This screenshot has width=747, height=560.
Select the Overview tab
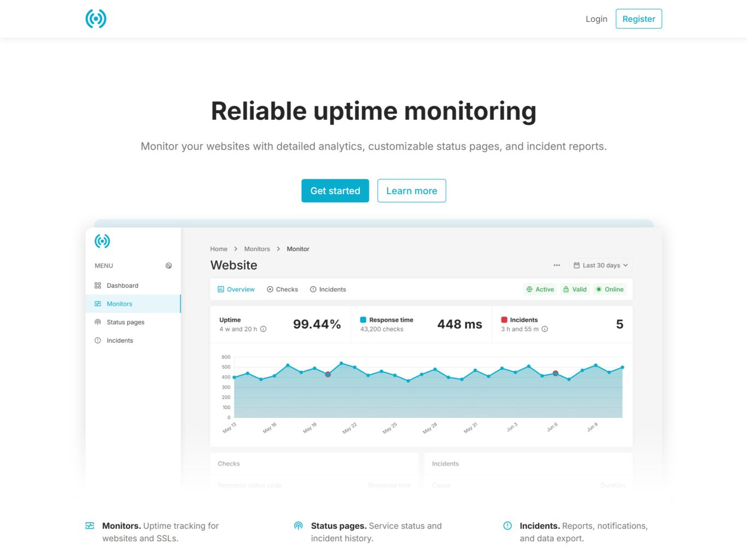tap(236, 289)
